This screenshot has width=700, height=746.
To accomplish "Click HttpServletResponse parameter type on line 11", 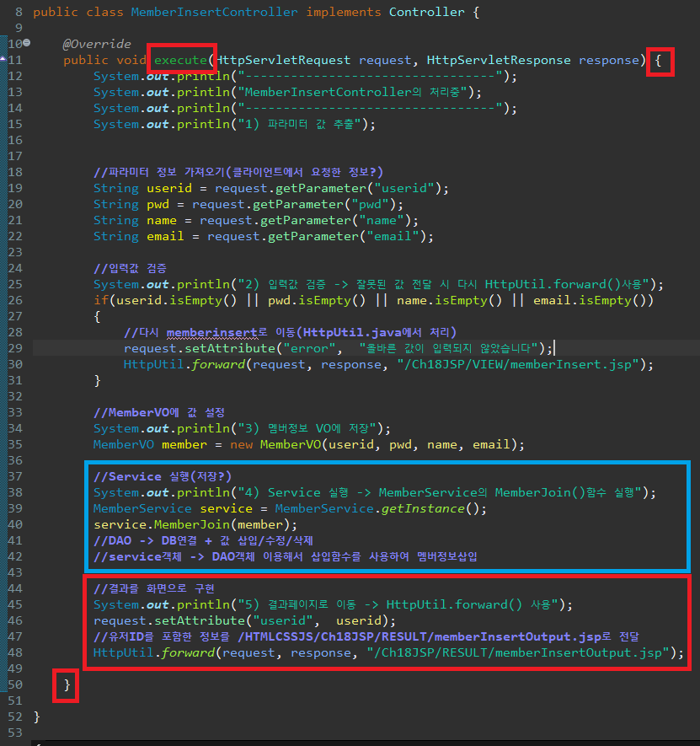I will coord(499,60).
